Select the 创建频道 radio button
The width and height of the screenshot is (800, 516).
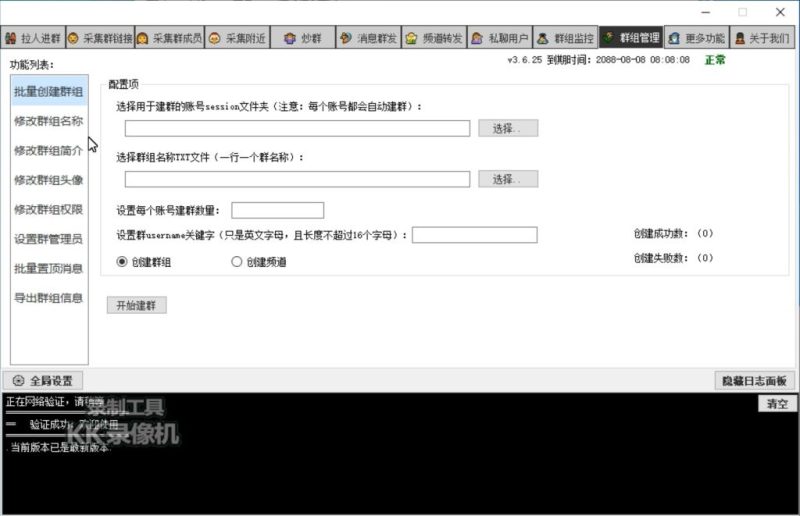click(x=236, y=262)
